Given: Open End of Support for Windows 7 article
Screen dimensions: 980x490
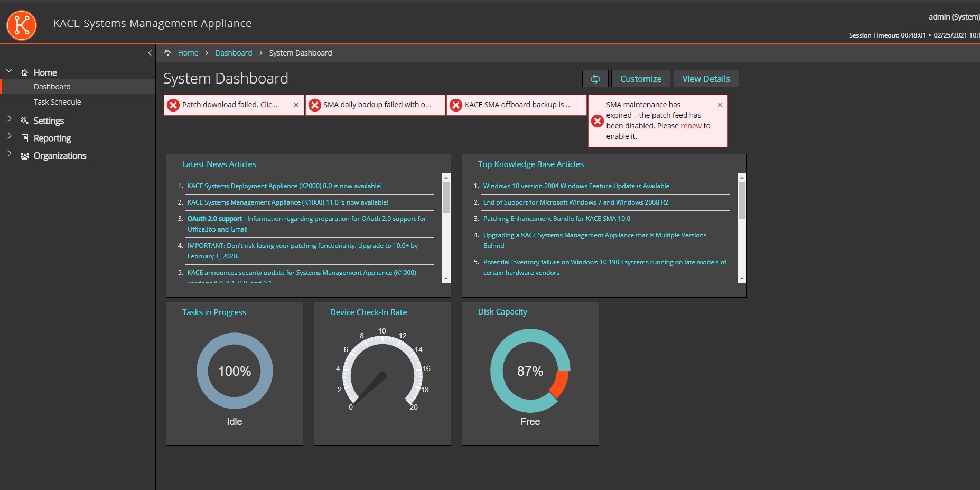Looking at the screenshot, I should (575, 202).
